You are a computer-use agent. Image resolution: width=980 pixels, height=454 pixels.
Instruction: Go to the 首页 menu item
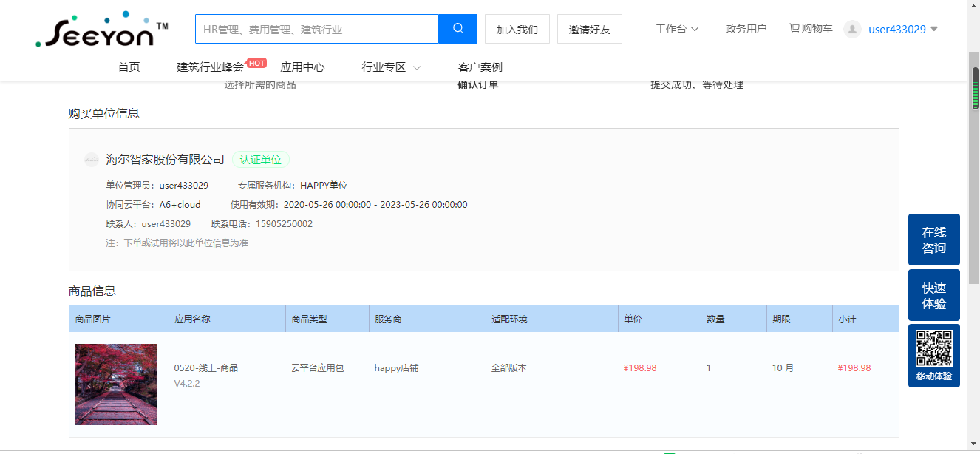click(129, 67)
